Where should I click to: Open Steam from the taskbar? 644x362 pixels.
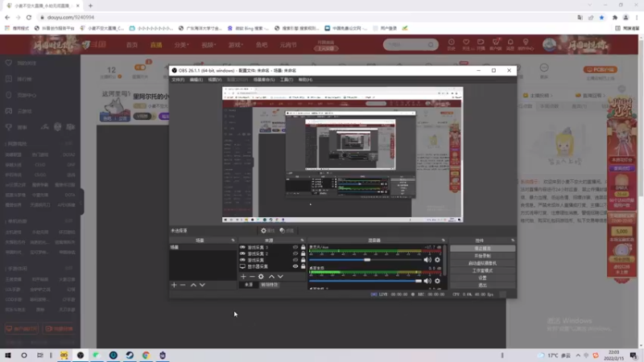[130, 355]
